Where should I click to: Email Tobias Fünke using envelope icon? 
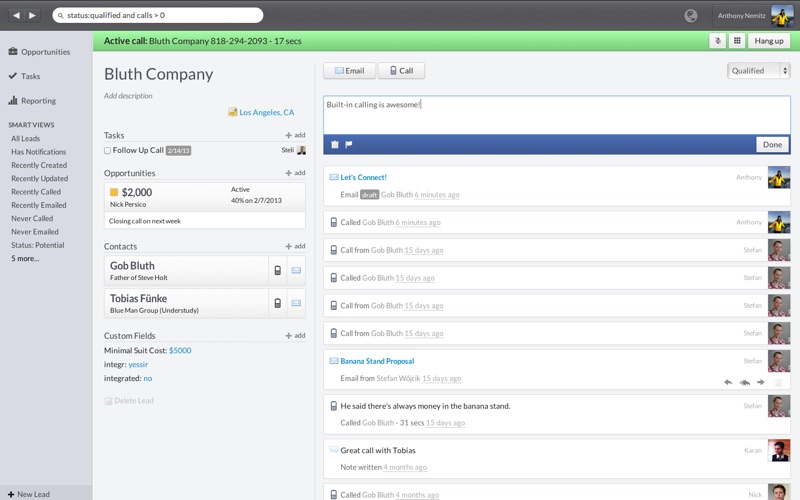[296, 303]
